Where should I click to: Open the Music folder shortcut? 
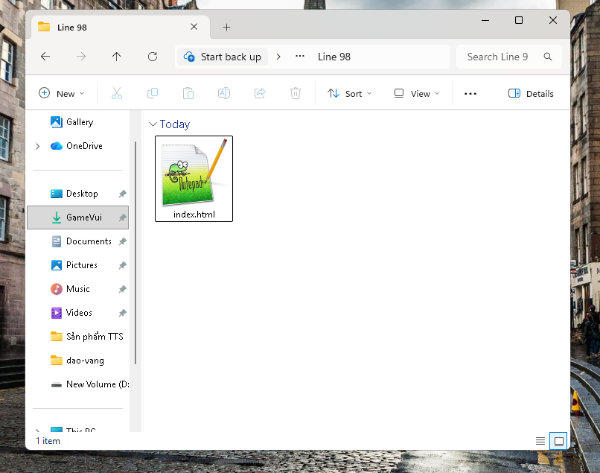click(x=78, y=289)
